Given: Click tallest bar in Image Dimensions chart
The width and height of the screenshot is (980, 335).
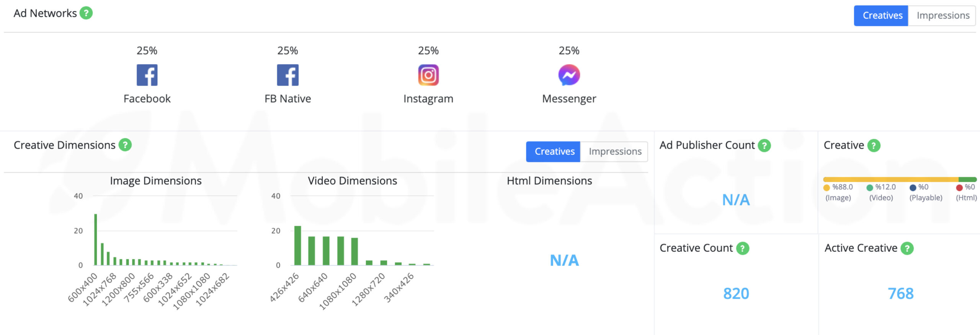Looking at the screenshot, I should pyautogui.click(x=96, y=239).
